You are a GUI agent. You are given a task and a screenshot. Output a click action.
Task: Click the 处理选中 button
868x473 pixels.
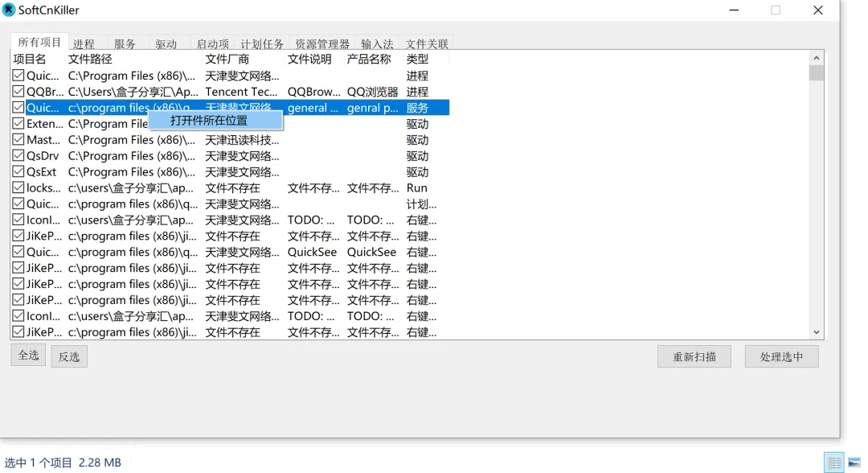[x=782, y=356]
